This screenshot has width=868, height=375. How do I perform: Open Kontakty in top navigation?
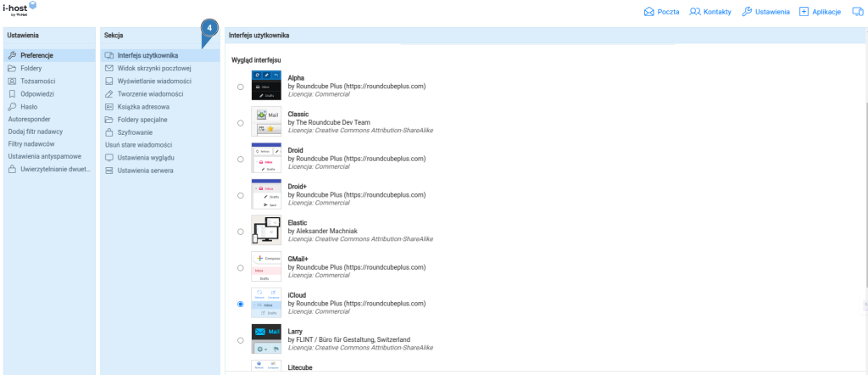point(710,12)
